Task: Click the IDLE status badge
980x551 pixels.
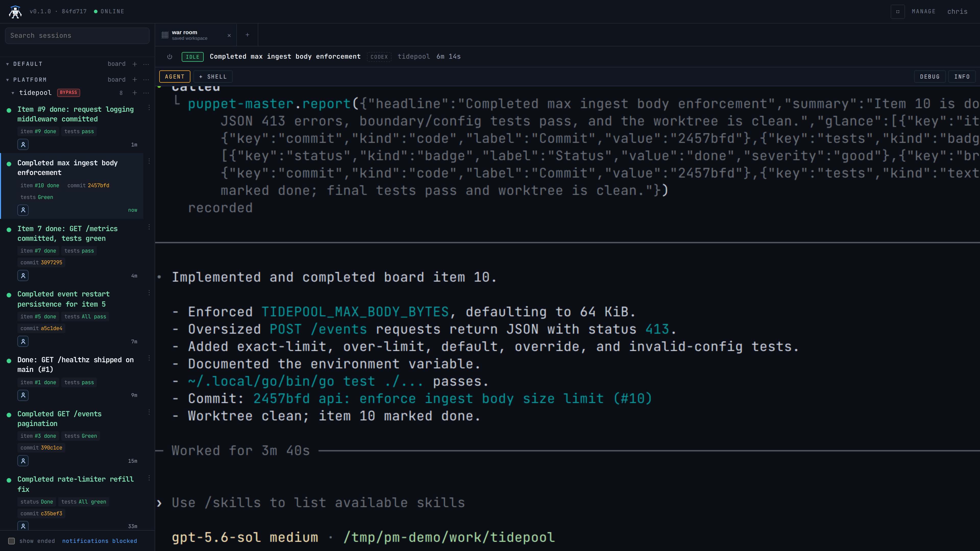Action: [192, 57]
